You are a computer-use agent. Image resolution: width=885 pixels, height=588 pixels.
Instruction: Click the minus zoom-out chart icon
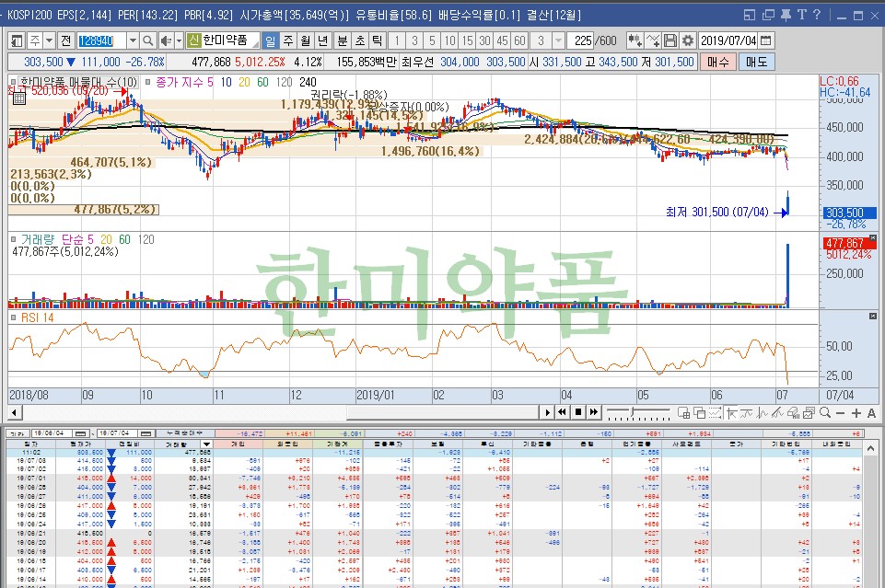(x=841, y=413)
